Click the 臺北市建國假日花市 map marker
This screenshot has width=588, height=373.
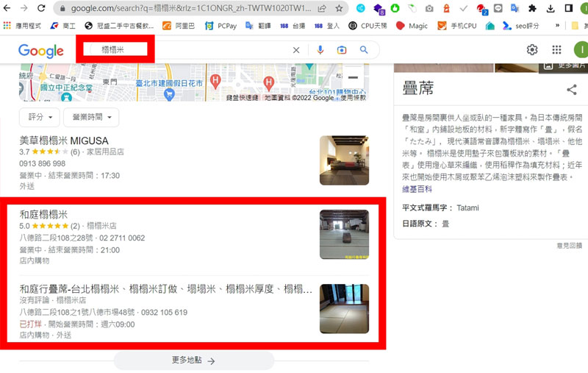169,94
